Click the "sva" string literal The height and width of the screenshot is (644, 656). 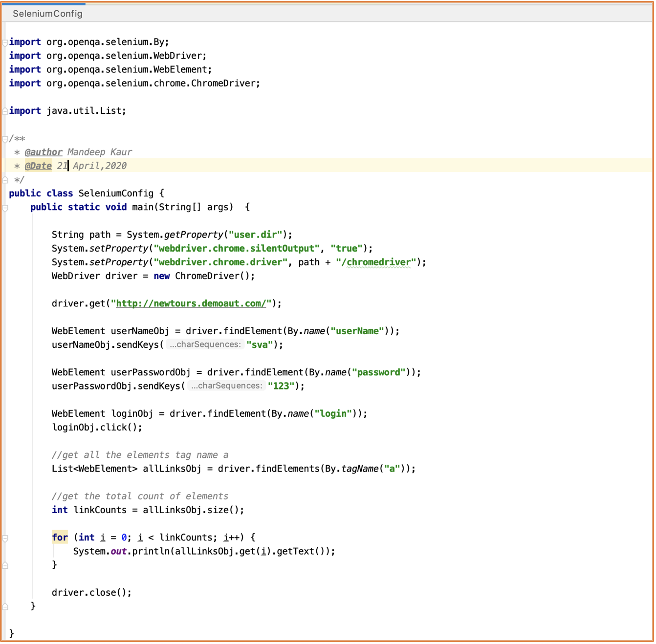tap(260, 344)
